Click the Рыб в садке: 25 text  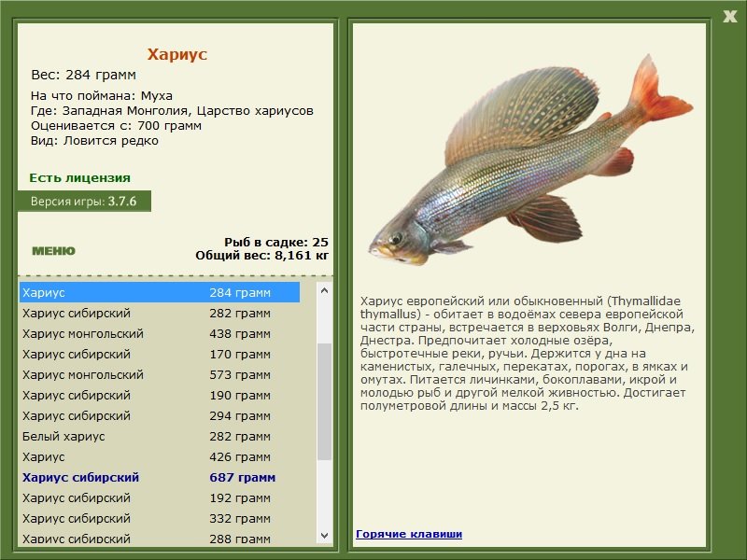(x=276, y=242)
